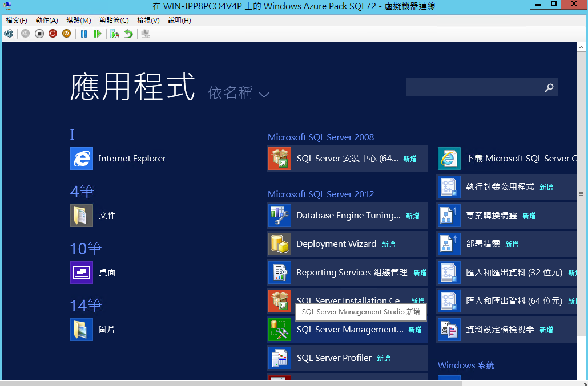The height and width of the screenshot is (386, 588).
Task: Click the vertical scrollbar thumb
Action: [x=581, y=194]
